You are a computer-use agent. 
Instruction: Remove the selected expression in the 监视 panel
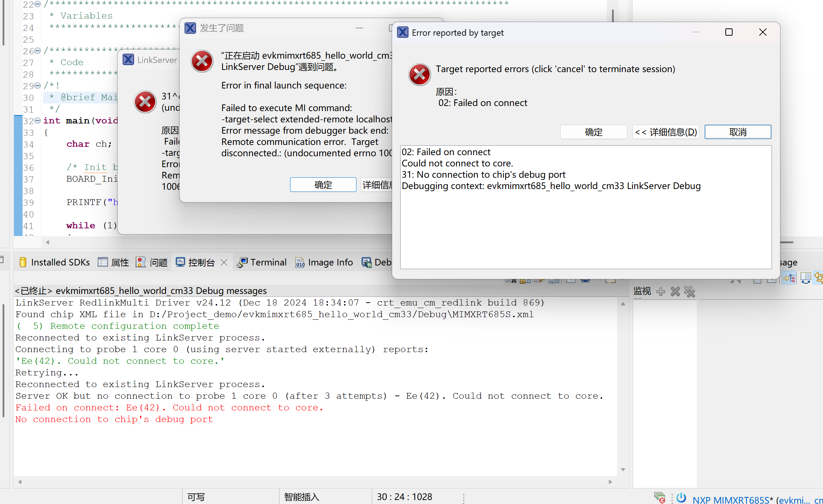675,291
